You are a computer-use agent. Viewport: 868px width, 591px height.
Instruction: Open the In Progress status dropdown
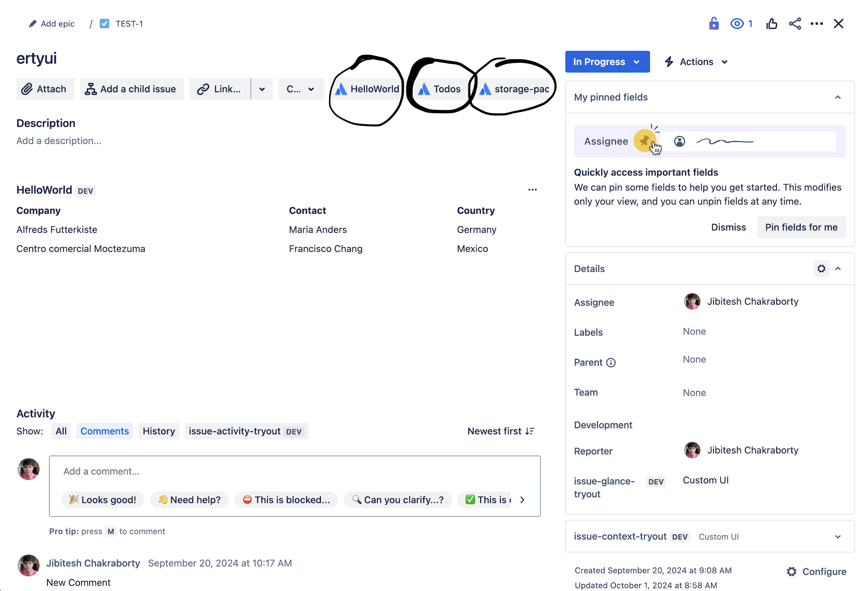[x=607, y=62]
